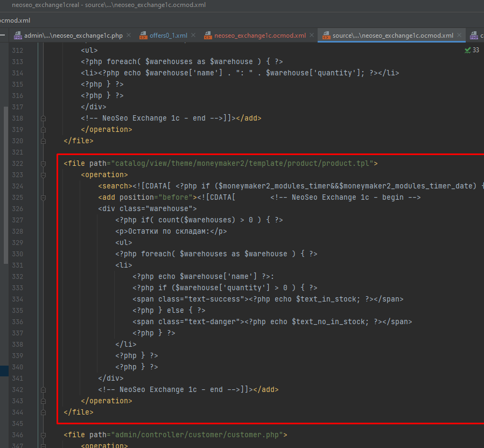This screenshot has height=448, width=484.
Task: Close the admin neoseo_exchange1c.php tab
Action: (129, 36)
